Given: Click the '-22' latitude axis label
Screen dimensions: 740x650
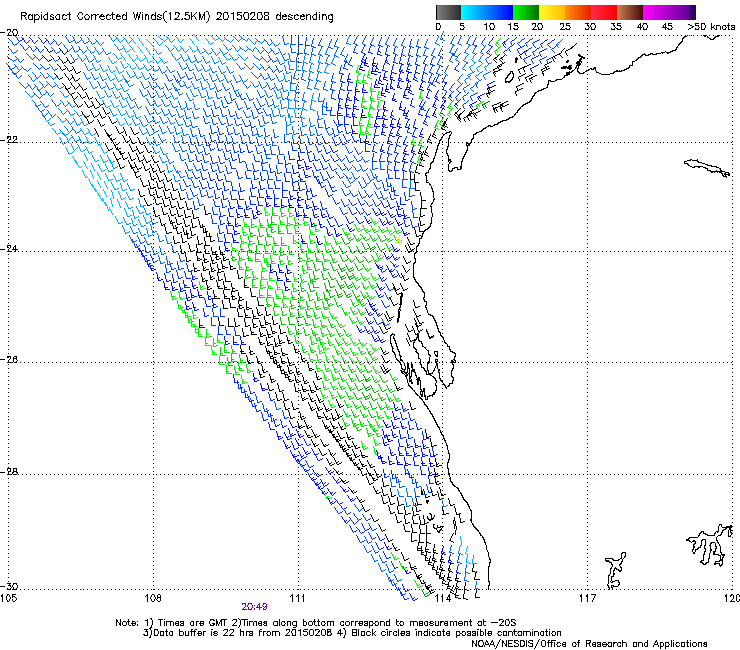Looking at the screenshot, I should pyautogui.click(x=9, y=140).
